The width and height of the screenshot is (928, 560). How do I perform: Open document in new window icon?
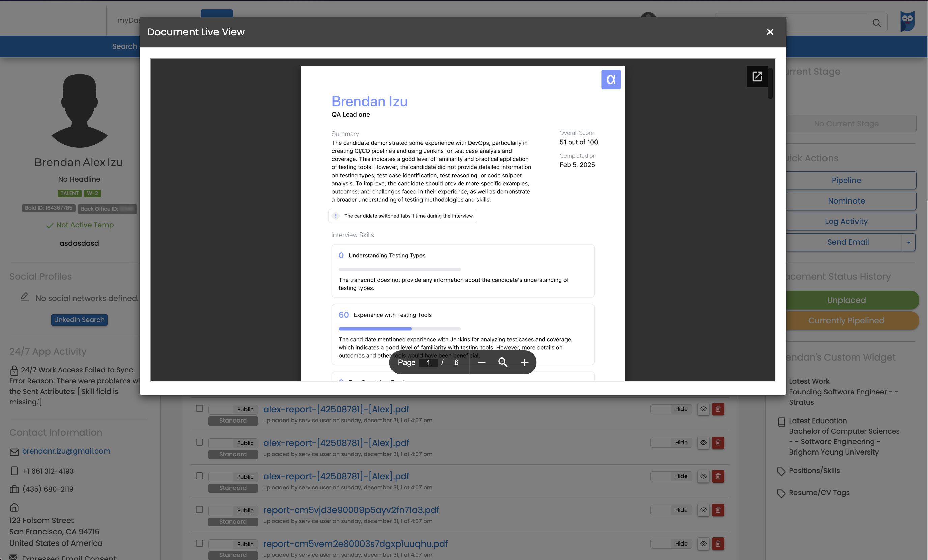[x=757, y=76]
